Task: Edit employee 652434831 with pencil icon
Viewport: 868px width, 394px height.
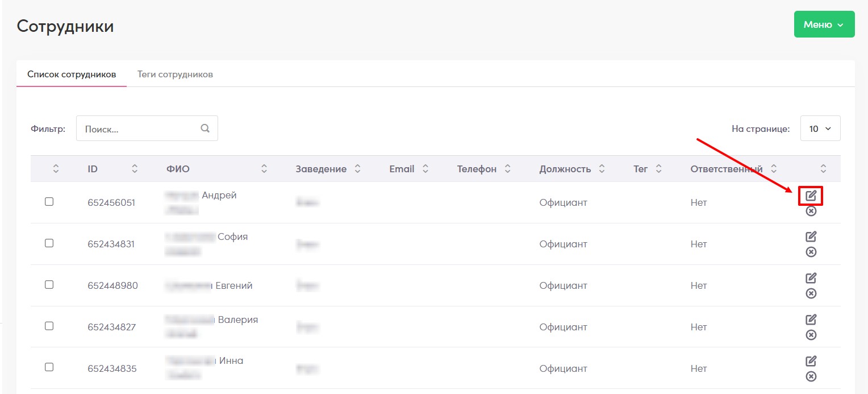Action: [x=811, y=237]
